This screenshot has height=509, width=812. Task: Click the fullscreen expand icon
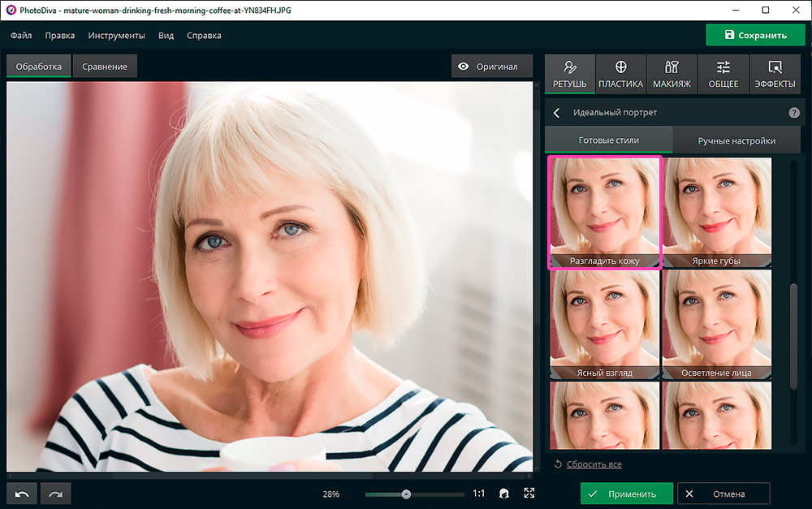529,494
